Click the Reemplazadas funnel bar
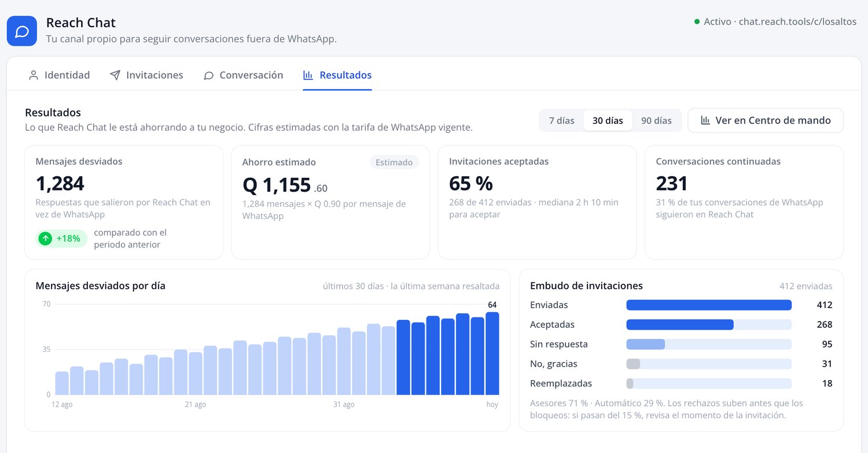868x453 pixels. pyautogui.click(x=709, y=383)
